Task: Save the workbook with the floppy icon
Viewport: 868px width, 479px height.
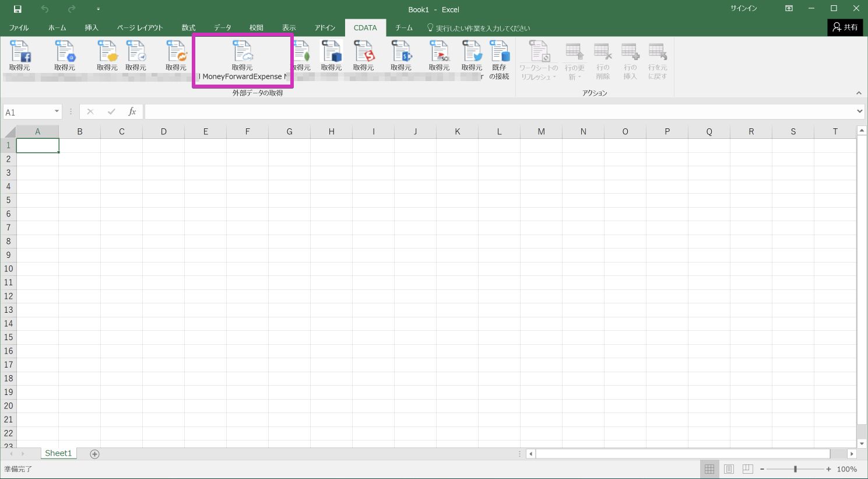Action: pos(17,9)
